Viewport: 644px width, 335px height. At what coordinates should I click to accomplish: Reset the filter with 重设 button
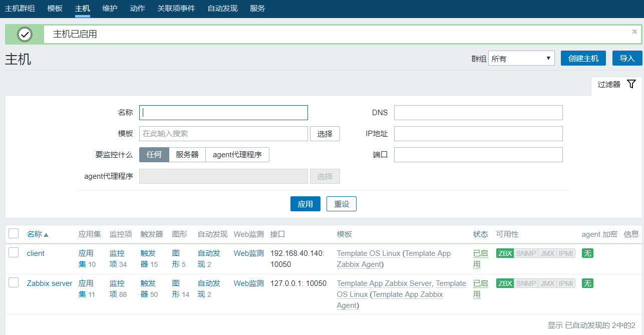coord(342,204)
